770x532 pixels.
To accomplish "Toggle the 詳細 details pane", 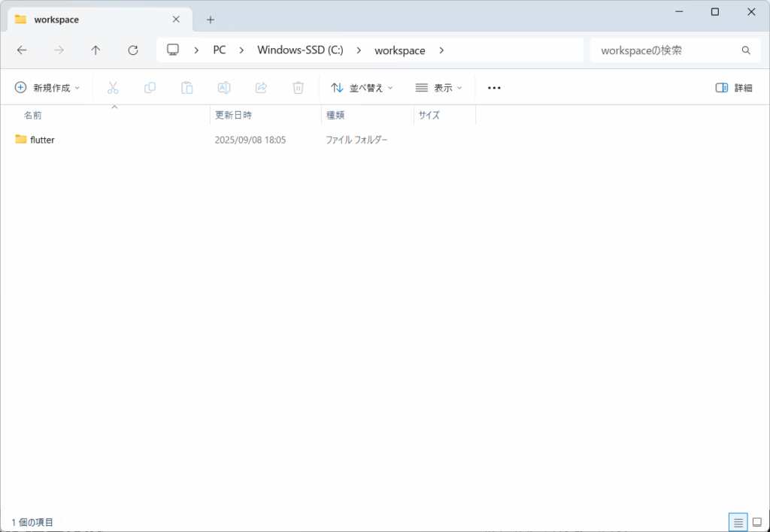I will [733, 88].
